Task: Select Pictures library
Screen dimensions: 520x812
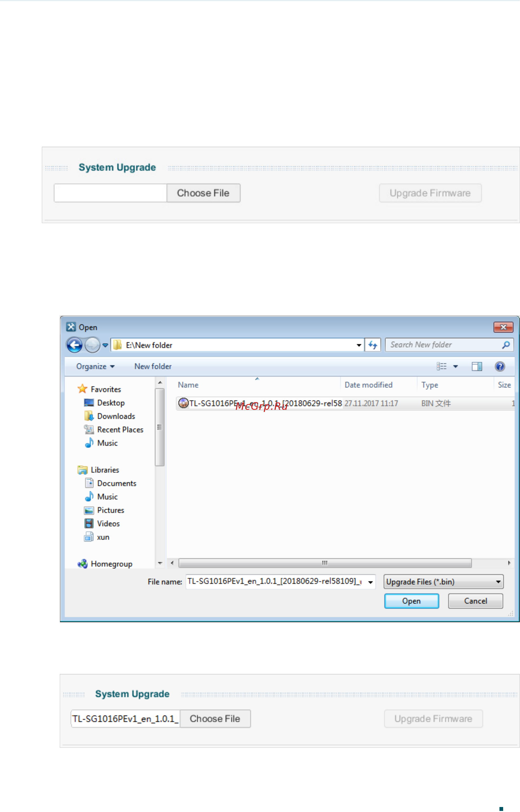Action: (x=104, y=510)
